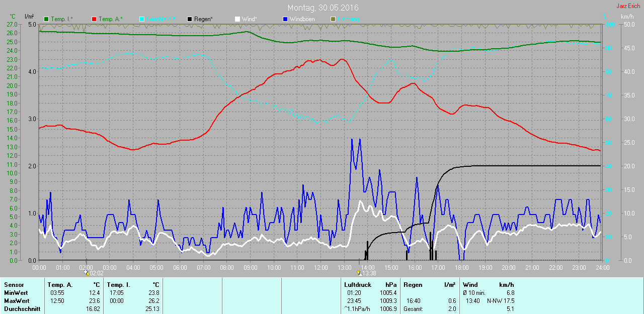Select the Temp. I. table header

pos(119,285)
